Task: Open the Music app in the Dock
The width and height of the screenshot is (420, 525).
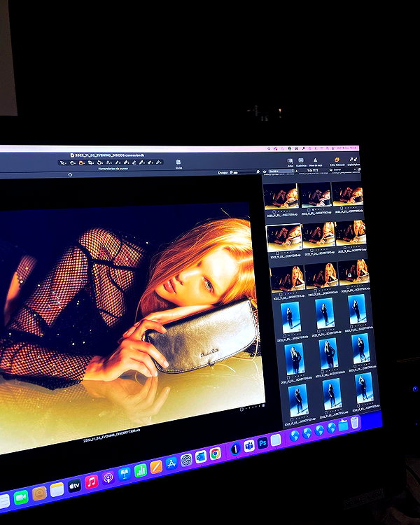Action: point(91,482)
